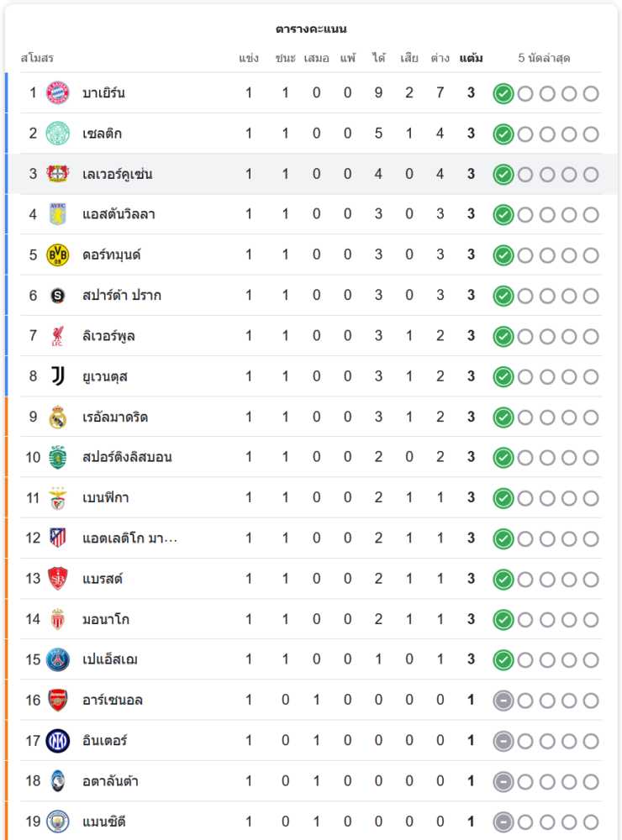Click the grey draw indicator for อาร์เซนอล
The height and width of the screenshot is (840, 622).
pos(503,700)
